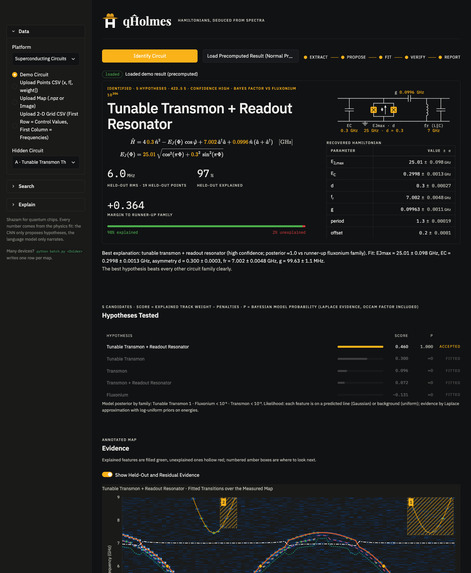The height and width of the screenshot is (573, 471).
Task: Click the qHolmes hat logo icon
Action: (x=110, y=21)
